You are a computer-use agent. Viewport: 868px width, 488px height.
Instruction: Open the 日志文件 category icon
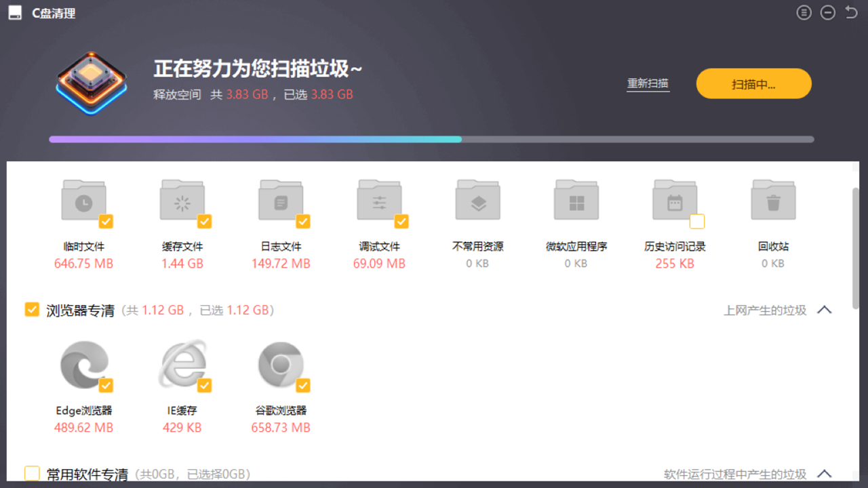pyautogui.click(x=280, y=200)
